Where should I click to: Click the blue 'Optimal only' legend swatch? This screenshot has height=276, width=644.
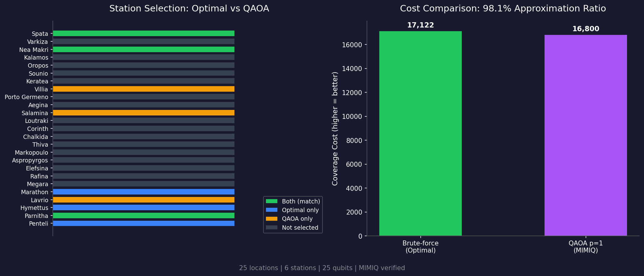[x=271, y=210]
